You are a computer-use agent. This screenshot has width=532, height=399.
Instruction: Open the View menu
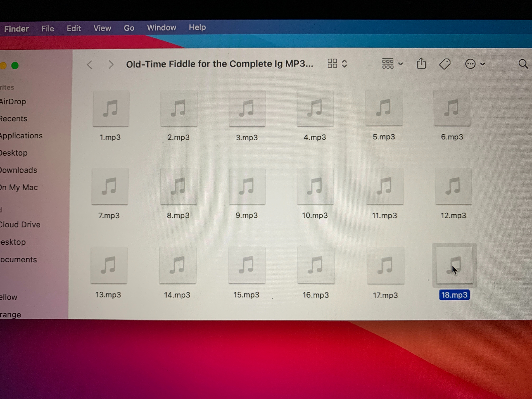coord(102,28)
